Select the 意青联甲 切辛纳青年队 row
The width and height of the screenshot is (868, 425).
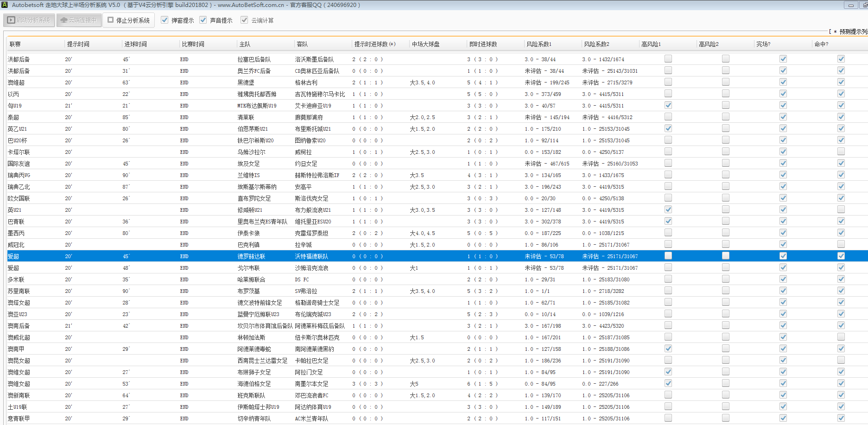pyautogui.click(x=254, y=419)
